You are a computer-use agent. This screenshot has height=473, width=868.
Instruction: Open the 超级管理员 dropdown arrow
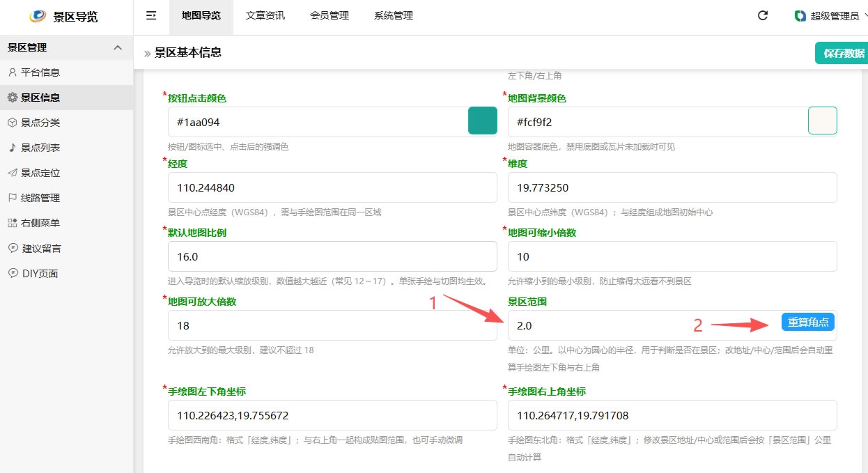(865, 15)
